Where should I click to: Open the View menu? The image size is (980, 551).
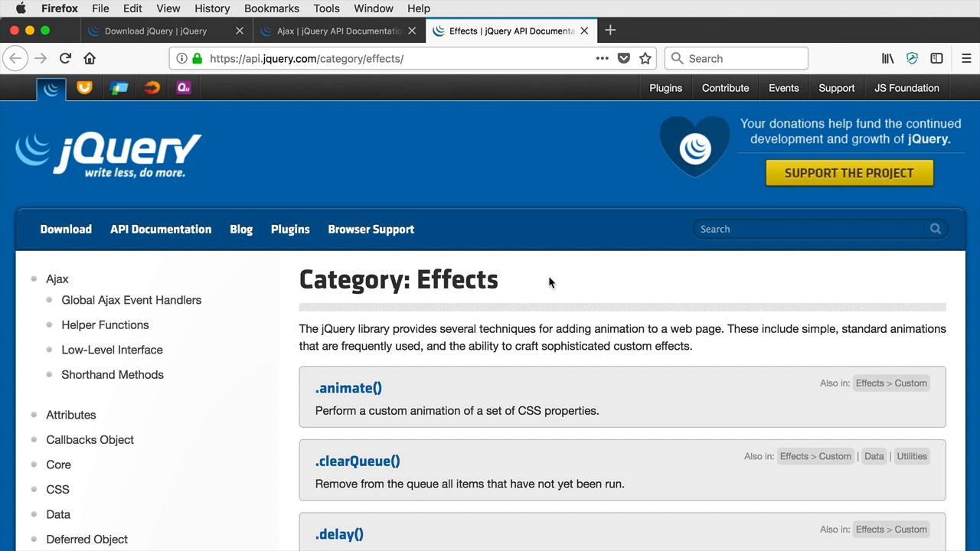168,8
